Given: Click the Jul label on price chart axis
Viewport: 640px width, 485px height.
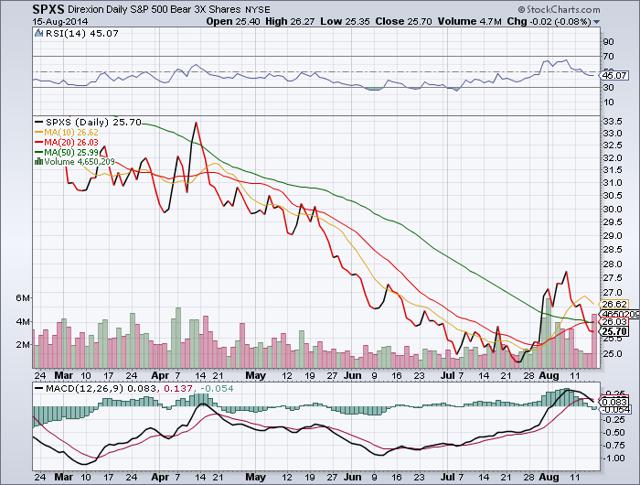Looking at the screenshot, I should click(448, 375).
